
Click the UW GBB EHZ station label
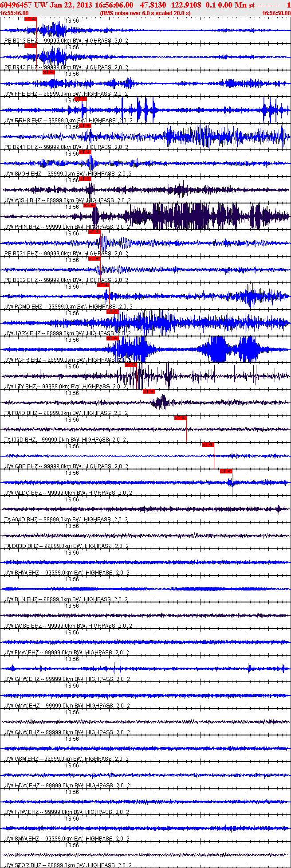click(x=21, y=466)
